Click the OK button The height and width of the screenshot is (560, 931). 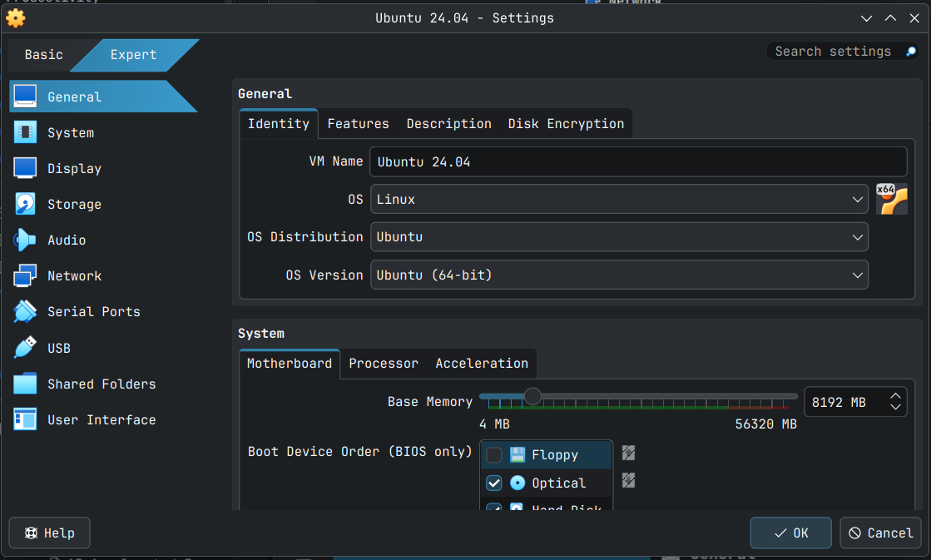[x=790, y=533]
